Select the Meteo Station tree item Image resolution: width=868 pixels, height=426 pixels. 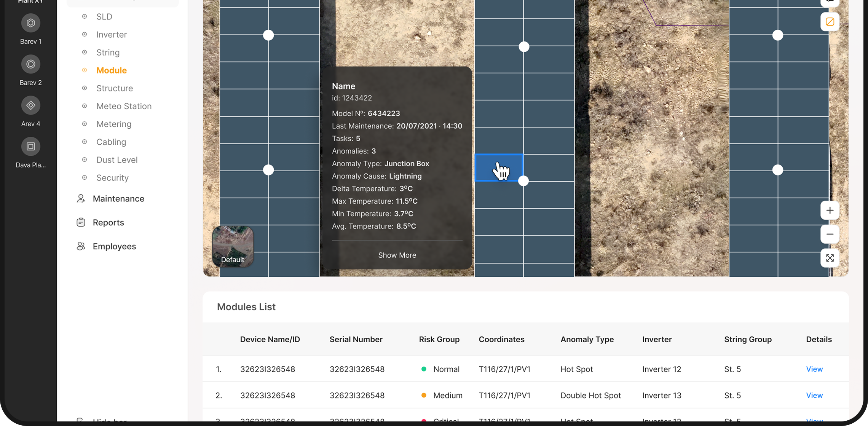124,106
